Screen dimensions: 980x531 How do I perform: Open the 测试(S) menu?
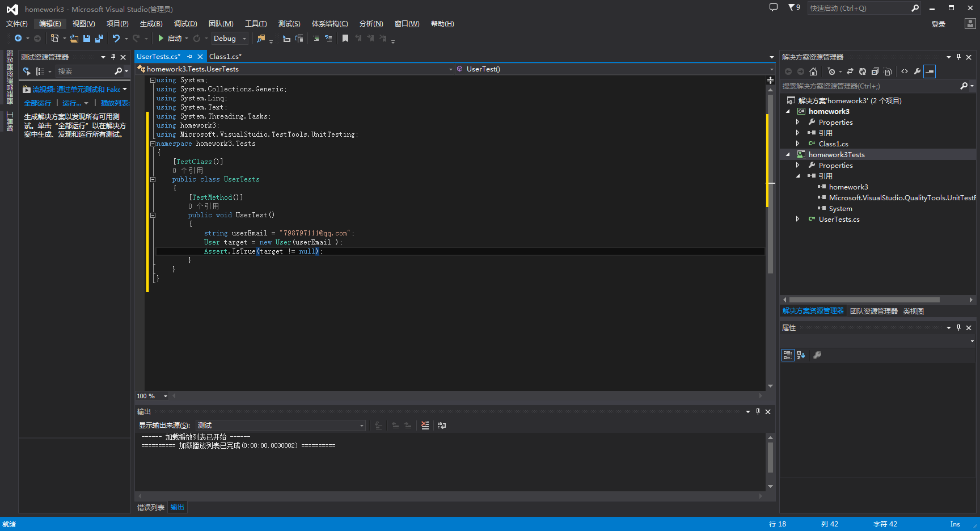pyautogui.click(x=289, y=24)
